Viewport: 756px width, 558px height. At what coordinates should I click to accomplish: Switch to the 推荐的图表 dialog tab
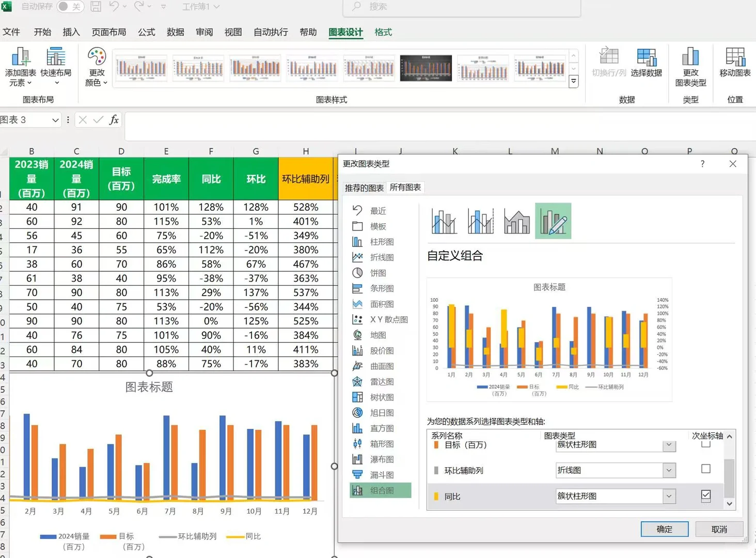pos(364,188)
